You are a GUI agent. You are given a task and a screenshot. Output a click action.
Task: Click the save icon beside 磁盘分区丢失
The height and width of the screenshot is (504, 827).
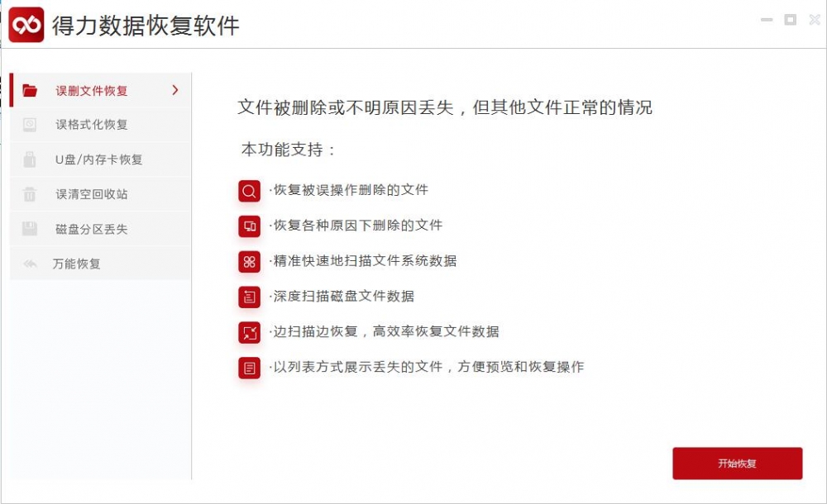30,229
